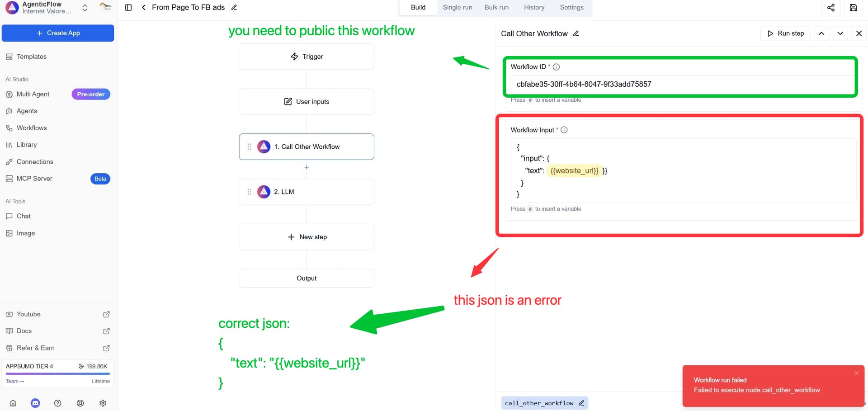Switch to the Build tab
The height and width of the screenshot is (411, 868).
pyautogui.click(x=418, y=7)
